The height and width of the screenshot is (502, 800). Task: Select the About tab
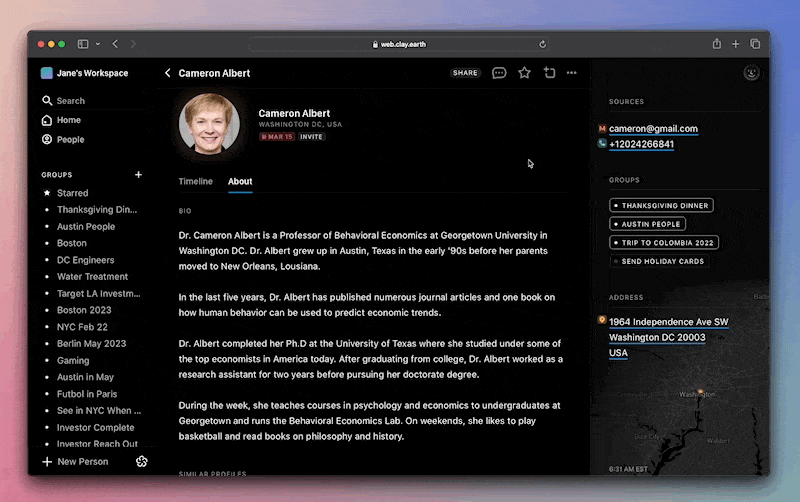(x=240, y=181)
